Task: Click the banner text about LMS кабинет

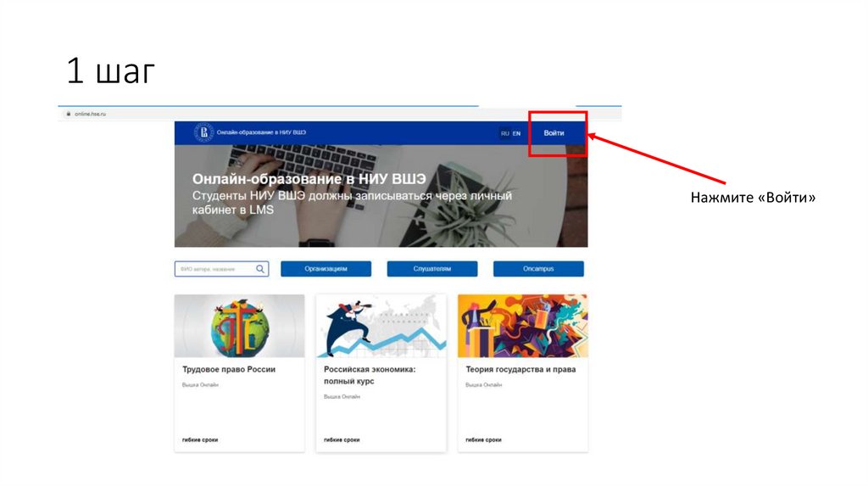Action: 352,203
